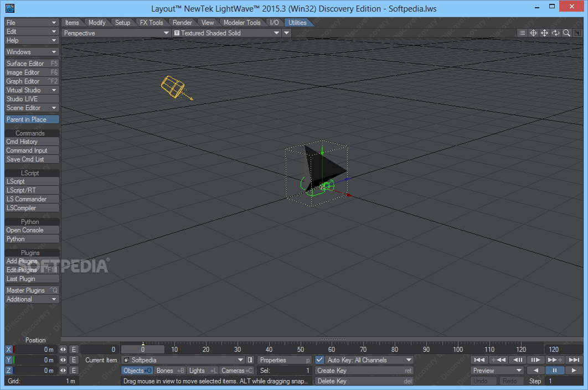
Task: Click the LightWave app icon in title bar
Action: click(10, 8)
